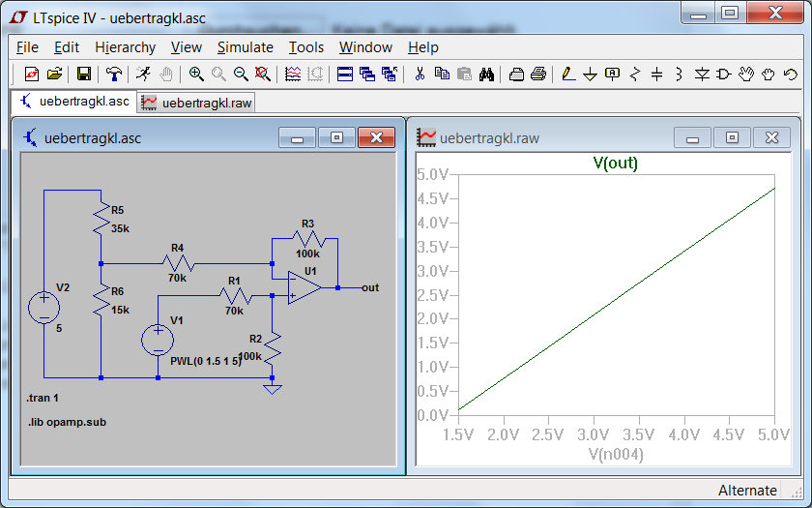
Task: Maximize the uebertragkl.asc child window
Action: tap(336, 137)
